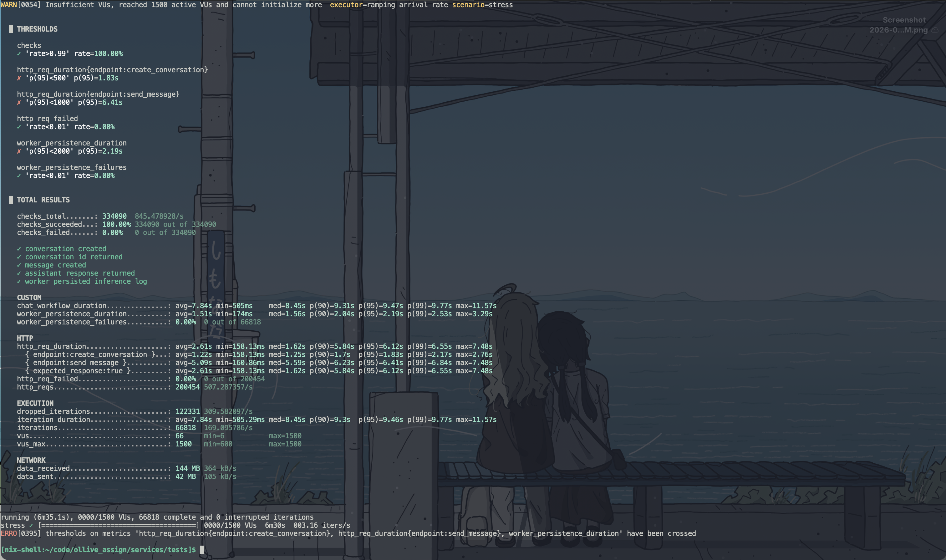Viewport: 946px width, 560px height.
Task: Click the vus_max value 1500
Action: (184, 444)
